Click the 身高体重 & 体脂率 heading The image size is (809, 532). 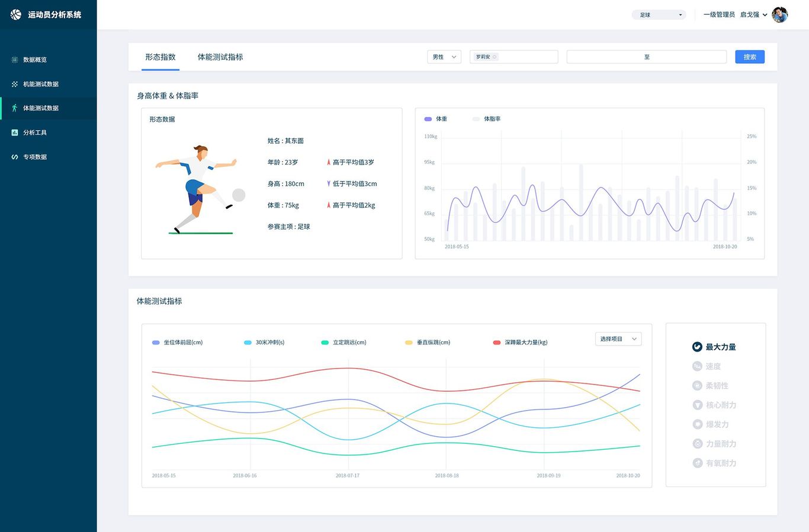pos(168,95)
